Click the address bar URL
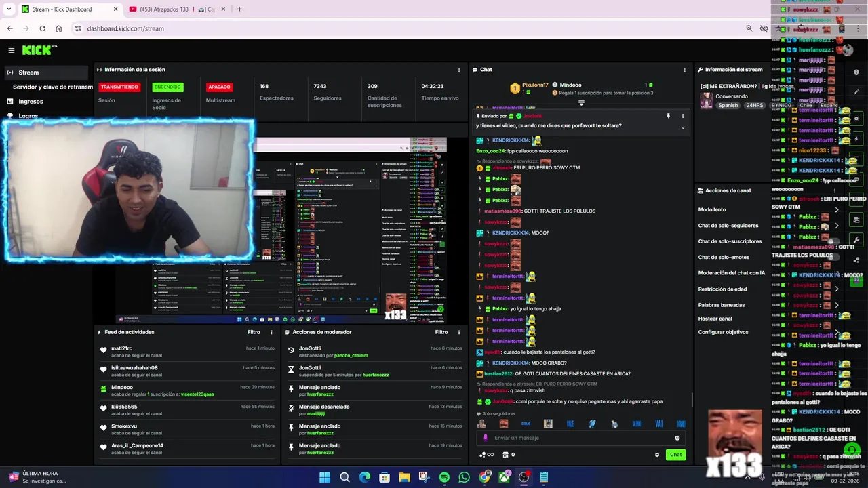The width and height of the screenshot is (868, 488). pyautogui.click(x=125, y=28)
